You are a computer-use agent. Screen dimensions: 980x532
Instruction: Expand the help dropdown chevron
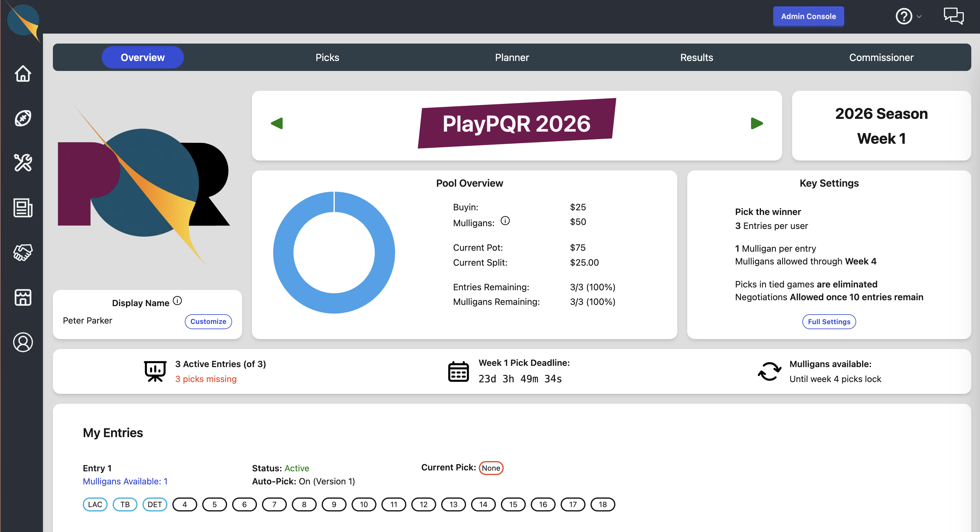point(919,17)
